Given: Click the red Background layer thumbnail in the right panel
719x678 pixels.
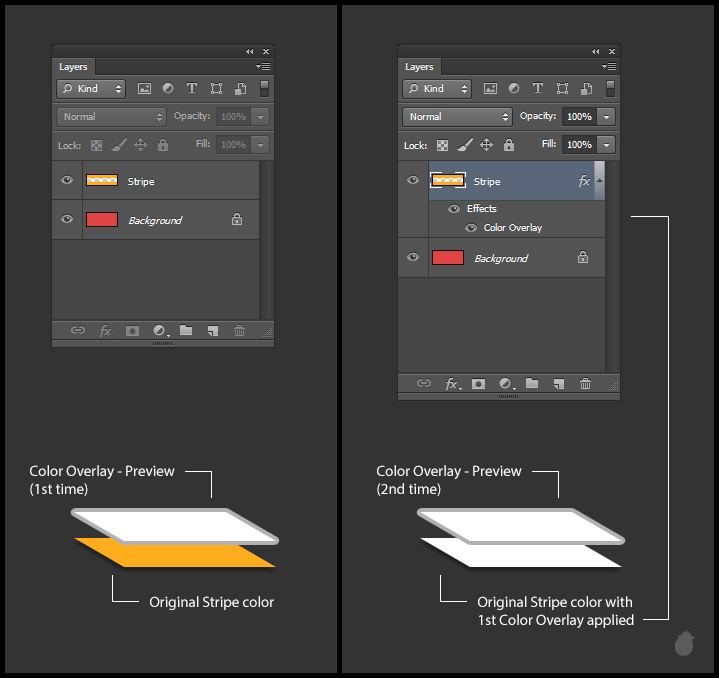Looking at the screenshot, I should pos(448,258).
